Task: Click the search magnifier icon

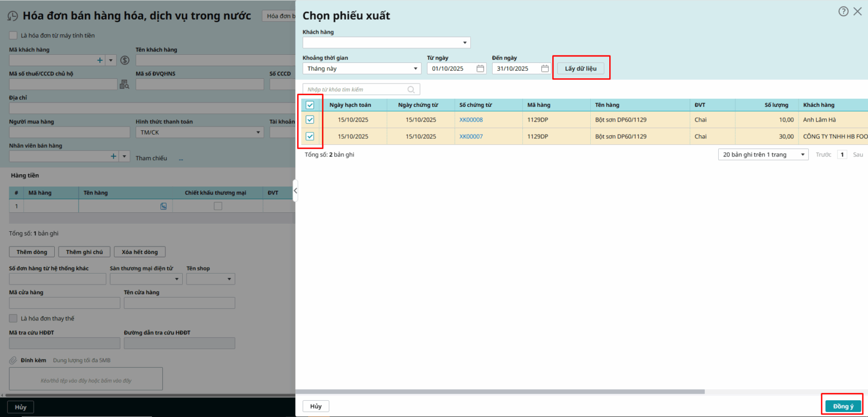Action: [x=411, y=90]
